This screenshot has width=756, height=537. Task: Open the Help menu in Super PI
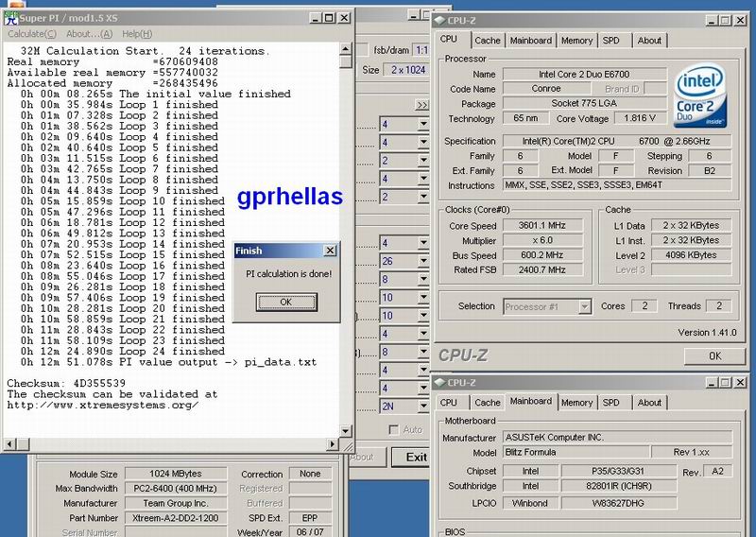click(x=137, y=34)
